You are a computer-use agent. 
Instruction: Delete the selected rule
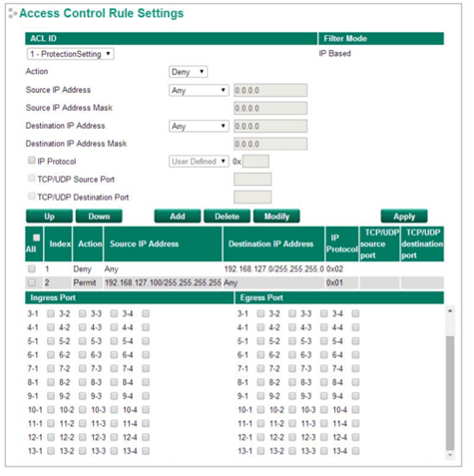tap(227, 217)
